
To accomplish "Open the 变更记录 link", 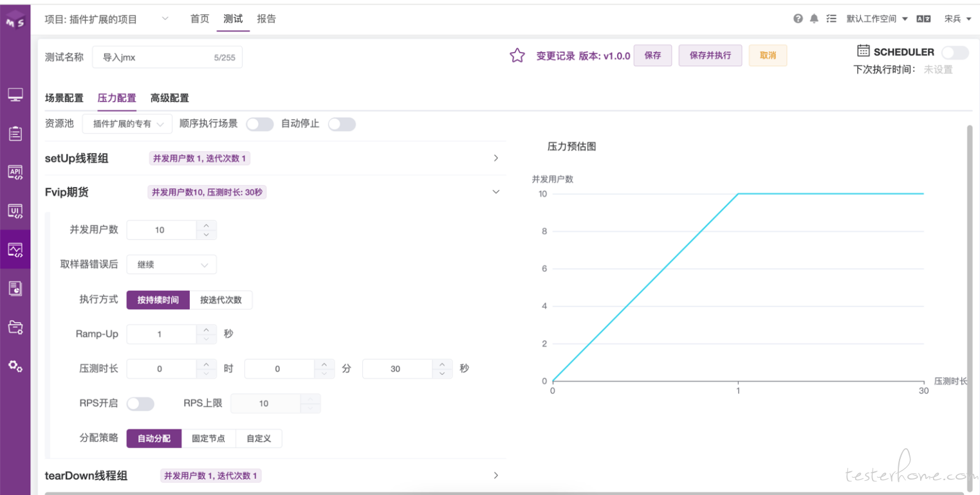I will (x=556, y=56).
